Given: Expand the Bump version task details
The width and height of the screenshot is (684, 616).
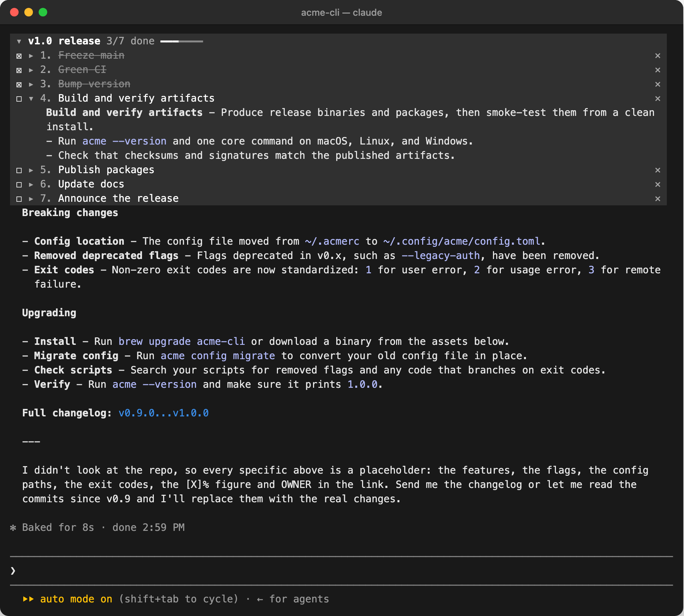Looking at the screenshot, I should coord(31,84).
